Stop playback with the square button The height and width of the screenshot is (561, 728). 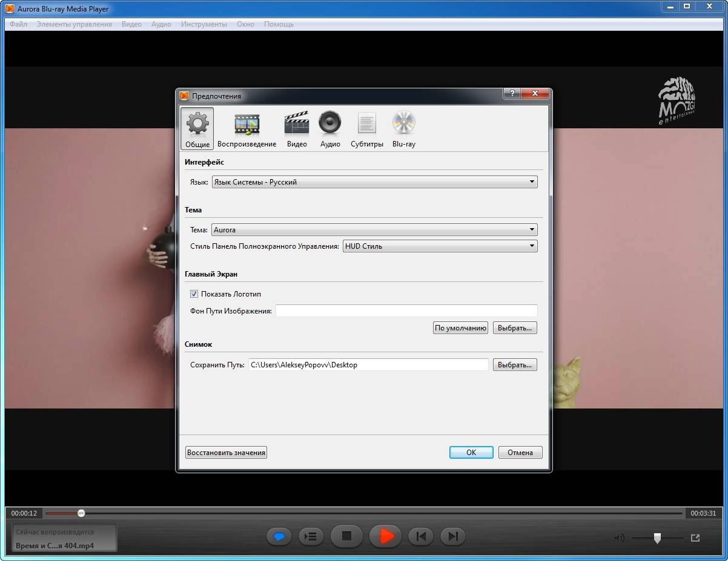coord(346,536)
